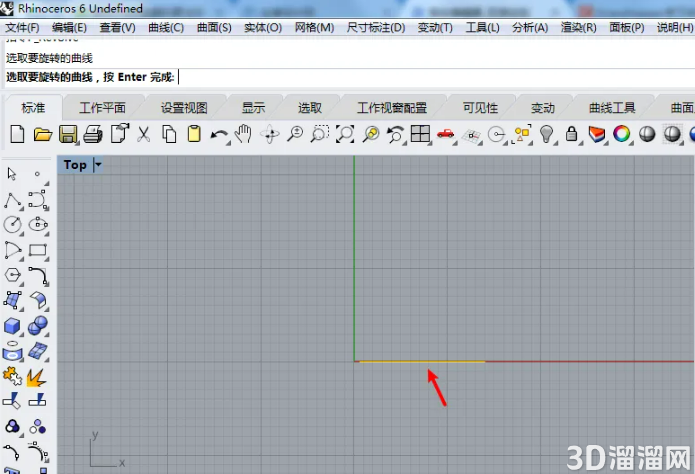Click the Copy icon

point(169,134)
